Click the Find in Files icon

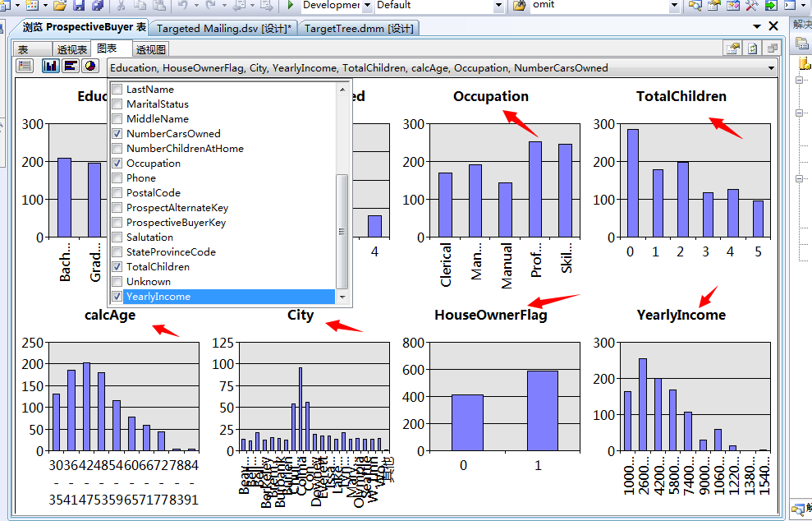520,5
